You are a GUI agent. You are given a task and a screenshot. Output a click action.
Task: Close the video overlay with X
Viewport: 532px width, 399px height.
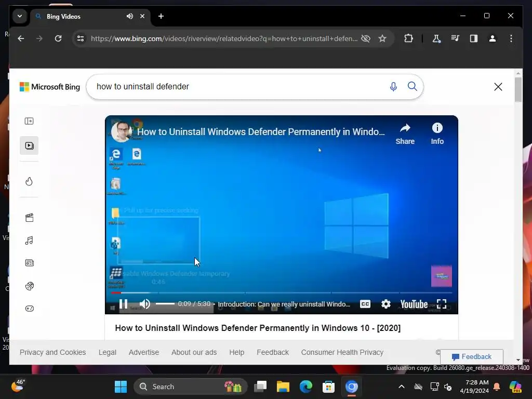[x=498, y=87]
